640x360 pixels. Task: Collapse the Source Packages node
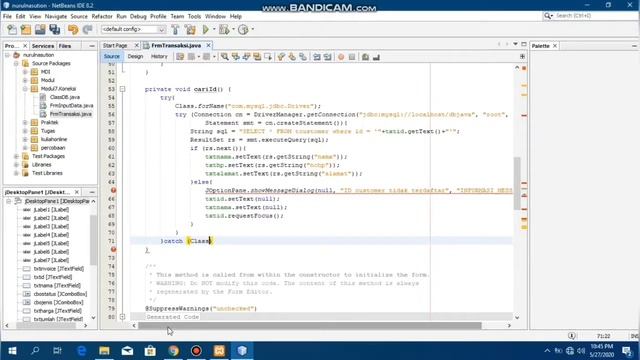[16, 63]
